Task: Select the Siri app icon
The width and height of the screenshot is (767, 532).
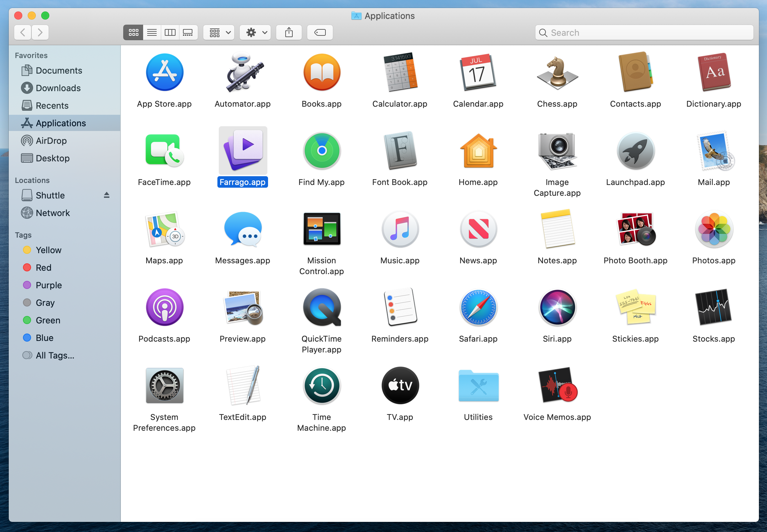Action: pyautogui.click(x=557, y=307)
